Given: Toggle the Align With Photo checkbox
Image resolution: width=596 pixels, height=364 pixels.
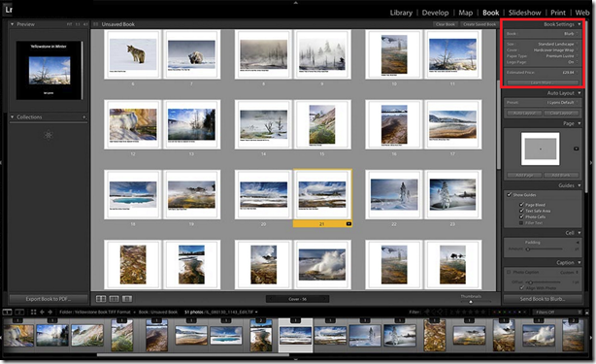Looking at the screenshot, I should (x=521, y=288).
